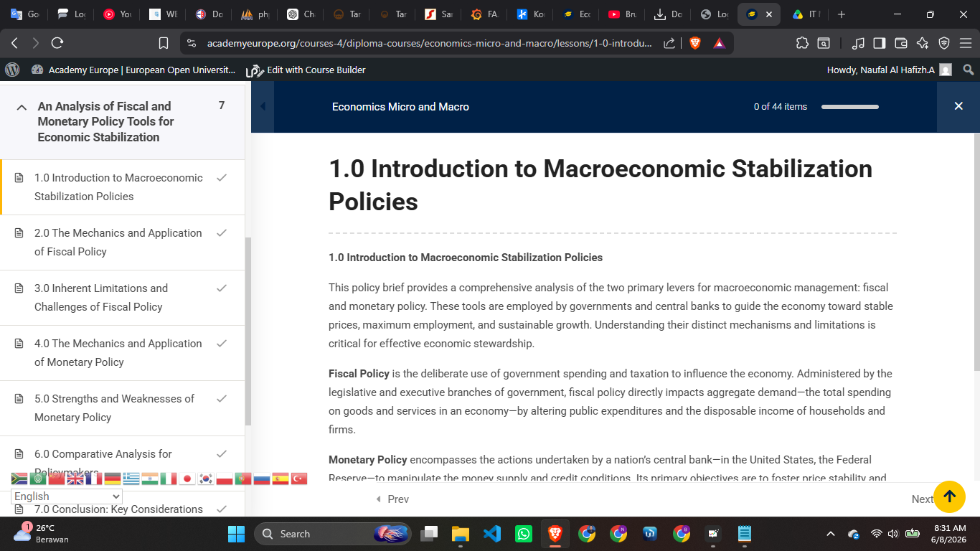Switch to the 'IT' Google Drive tab
The image size is (980, 551).
click(x=806, y=14)
